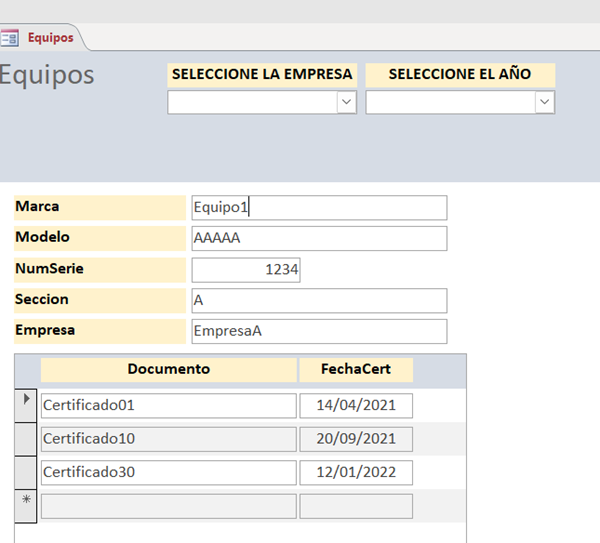Click the new record asterisk row selector
600x543 pixels.
(x=26, y=506)
